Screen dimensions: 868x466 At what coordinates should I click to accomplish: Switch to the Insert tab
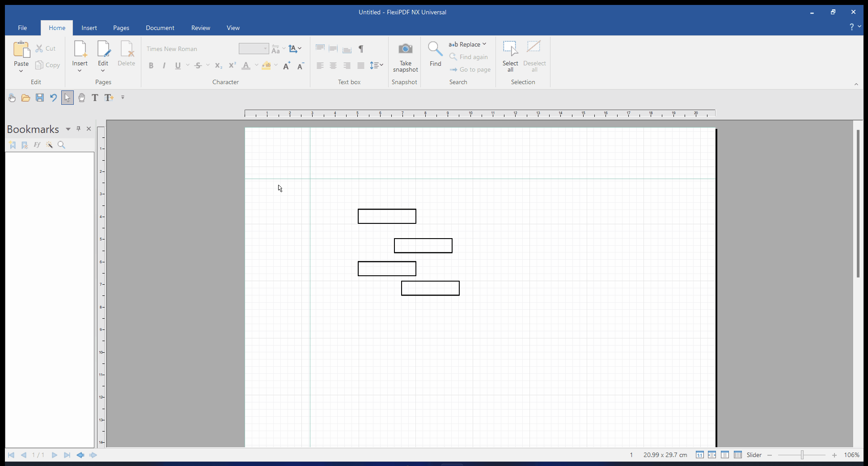click(x=89, y=28)
